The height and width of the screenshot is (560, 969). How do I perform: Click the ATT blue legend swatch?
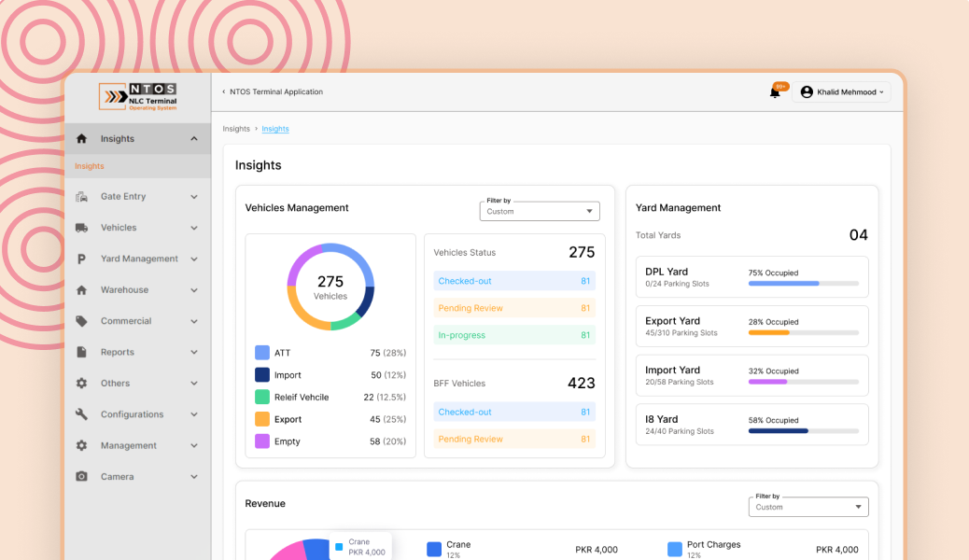(x=262, y=352)
